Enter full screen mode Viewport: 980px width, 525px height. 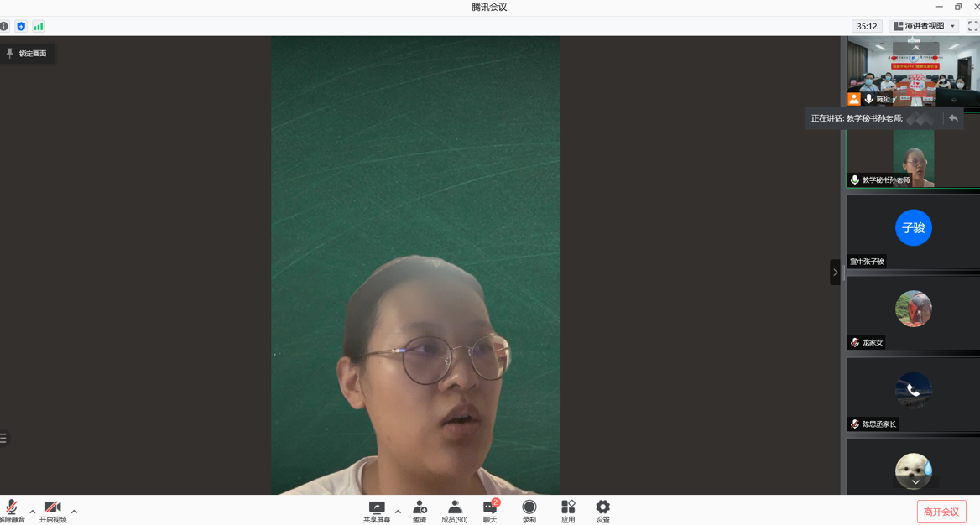pyautogui.click(x=972, y=26)
